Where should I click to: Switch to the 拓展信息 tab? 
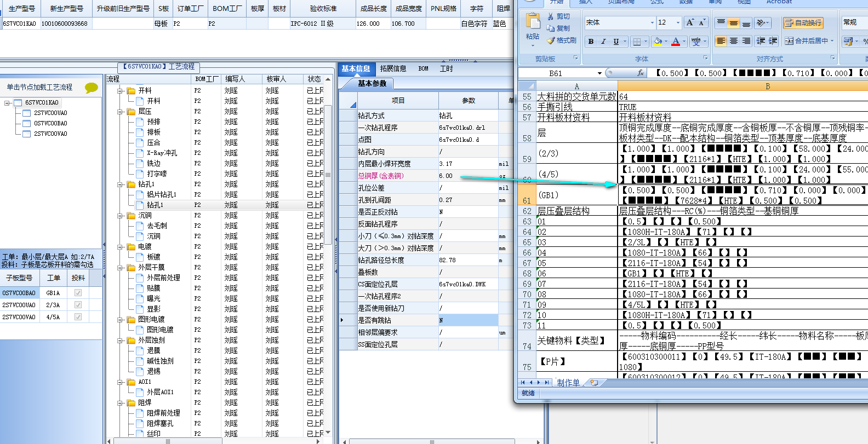(393, 68)
